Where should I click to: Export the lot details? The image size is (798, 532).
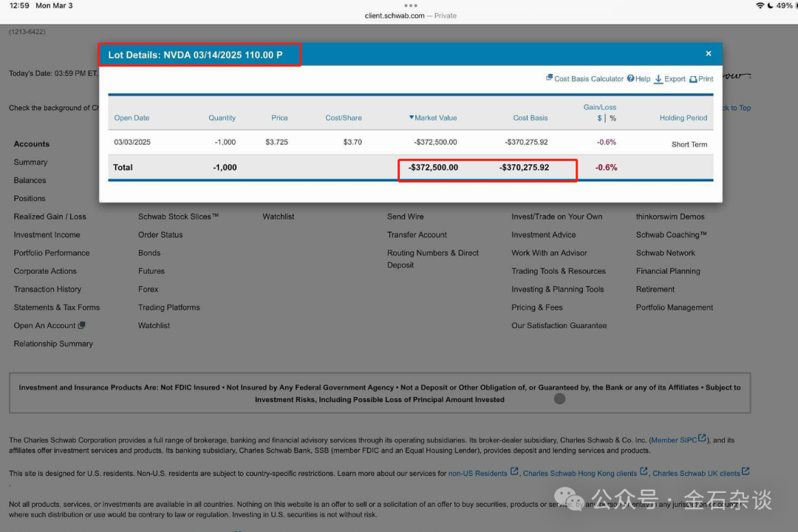(x=669, y=79)
